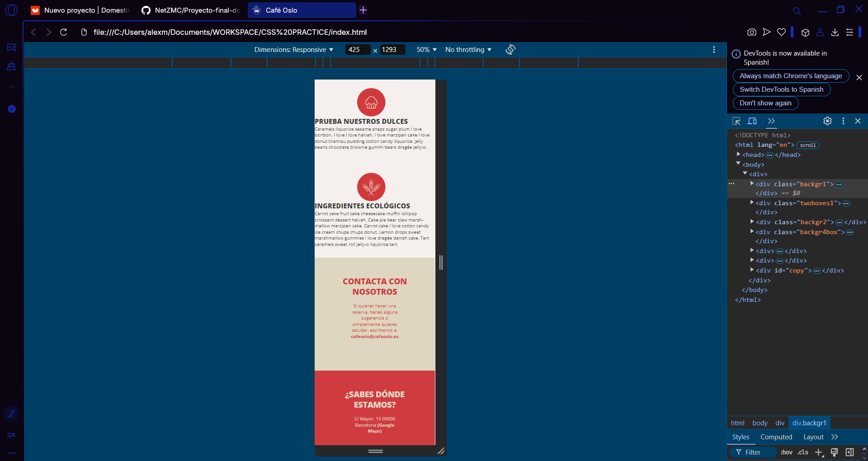The image size is (868, 461).
Task: Select the inspect element picker icon
Action: (736, 121)
